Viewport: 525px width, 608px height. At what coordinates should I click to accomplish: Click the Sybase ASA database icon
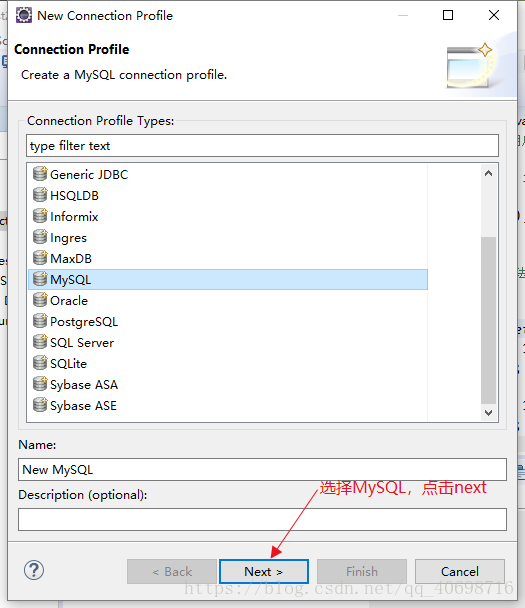click(40, 384)
